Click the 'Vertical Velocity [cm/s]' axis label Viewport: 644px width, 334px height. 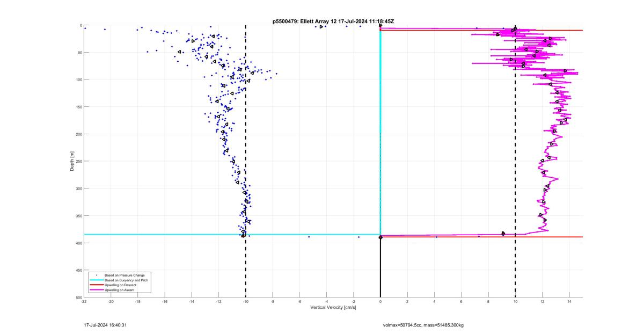pyautogui.click(x=333, y=307)
